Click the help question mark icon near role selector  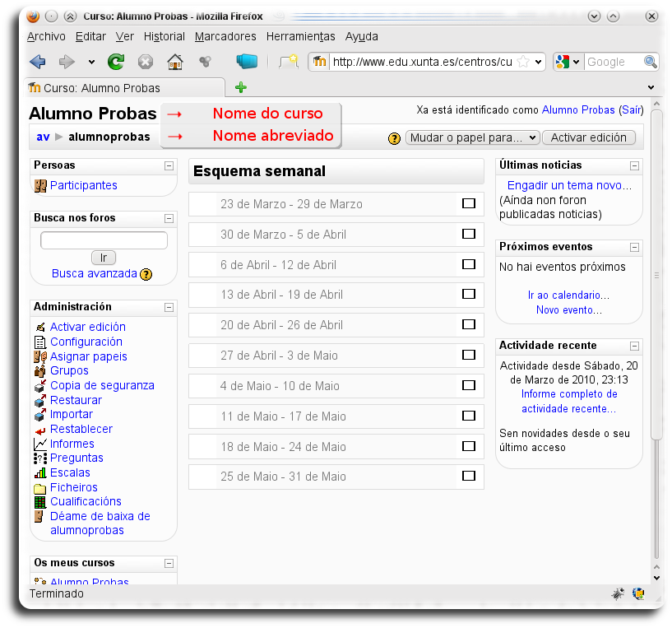tap(394, 137)
